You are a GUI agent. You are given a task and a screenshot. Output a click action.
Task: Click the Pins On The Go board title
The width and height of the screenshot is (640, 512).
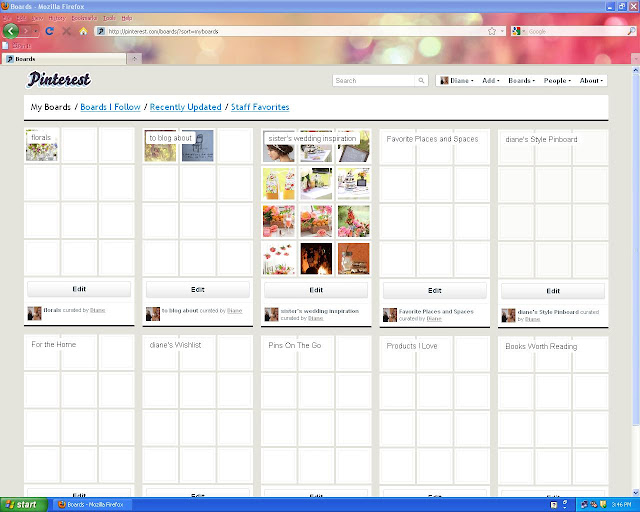(x=295, y=345)
